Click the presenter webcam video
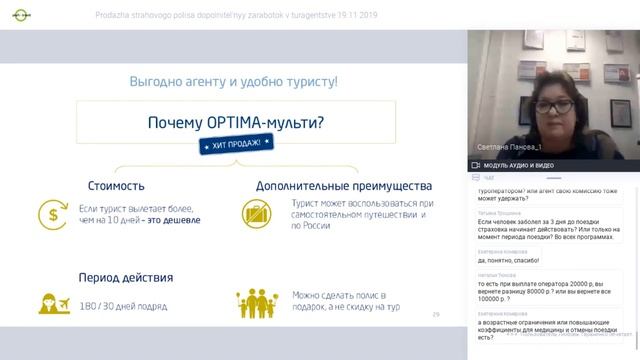Image resolution: width=640 pixels, height=360 pixels. [554, 95]
